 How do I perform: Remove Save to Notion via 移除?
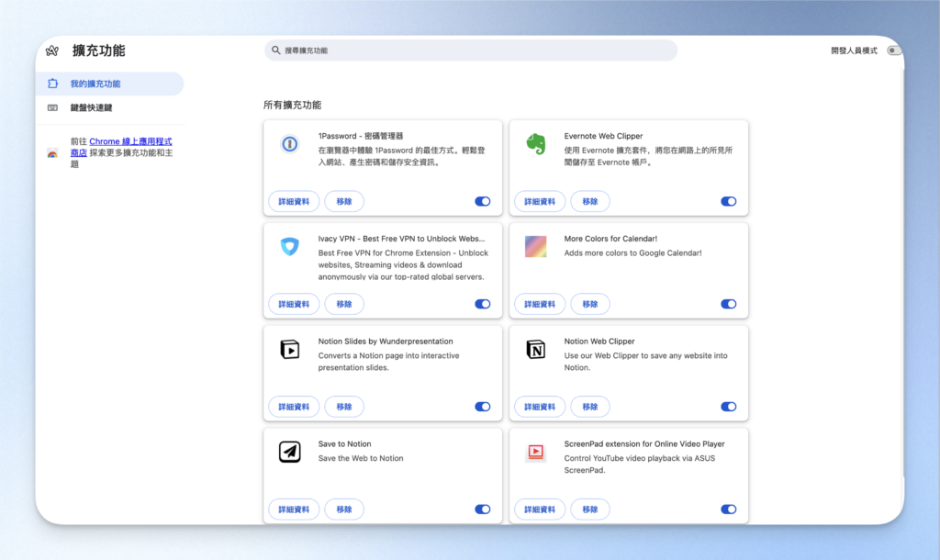(344, 509)
